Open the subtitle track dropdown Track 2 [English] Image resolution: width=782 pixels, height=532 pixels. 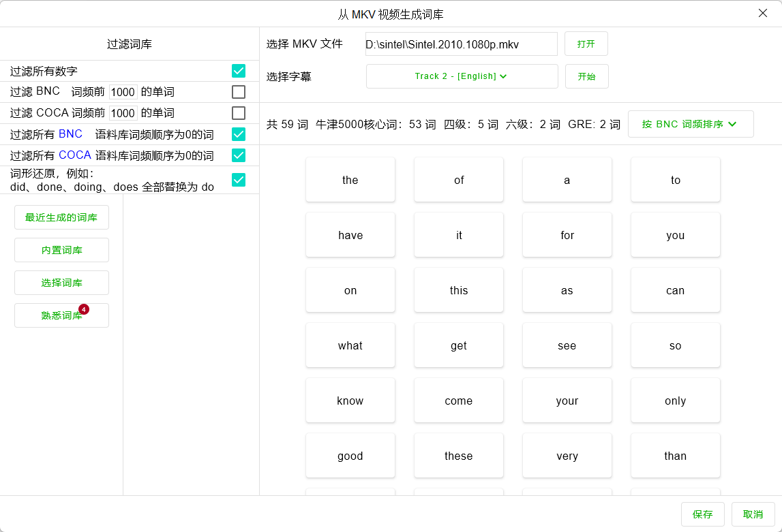pyautogui.click(x=462, y=76)
